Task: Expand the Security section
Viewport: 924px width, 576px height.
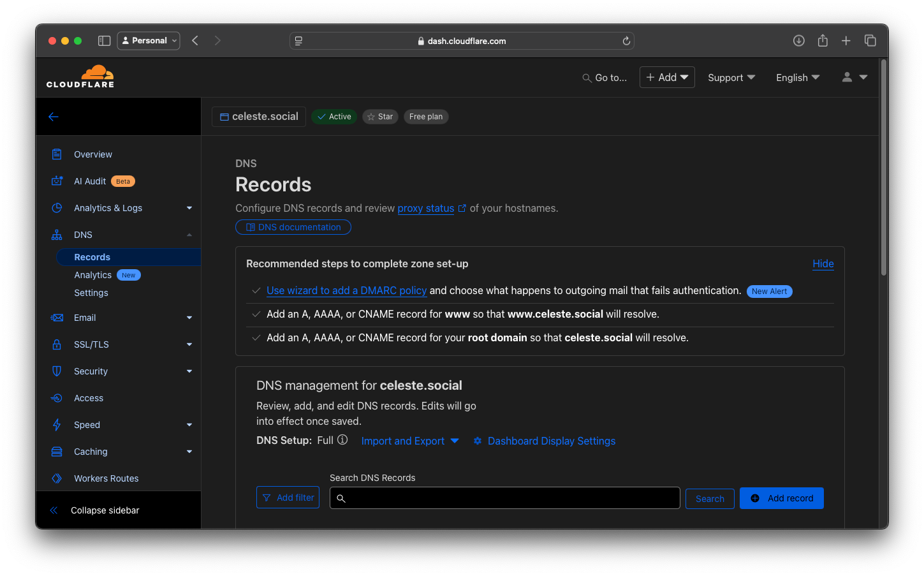Action: click(189, 371)
